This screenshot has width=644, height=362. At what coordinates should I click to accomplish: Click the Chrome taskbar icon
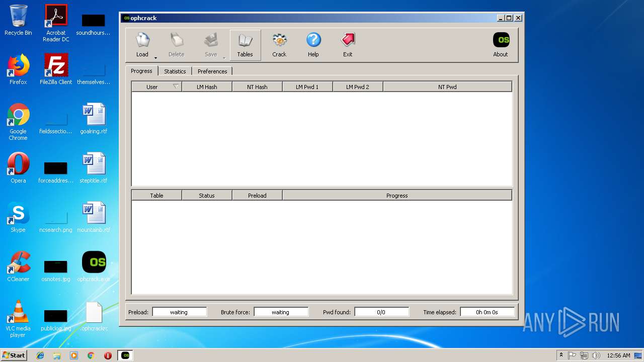pos(91,355)
